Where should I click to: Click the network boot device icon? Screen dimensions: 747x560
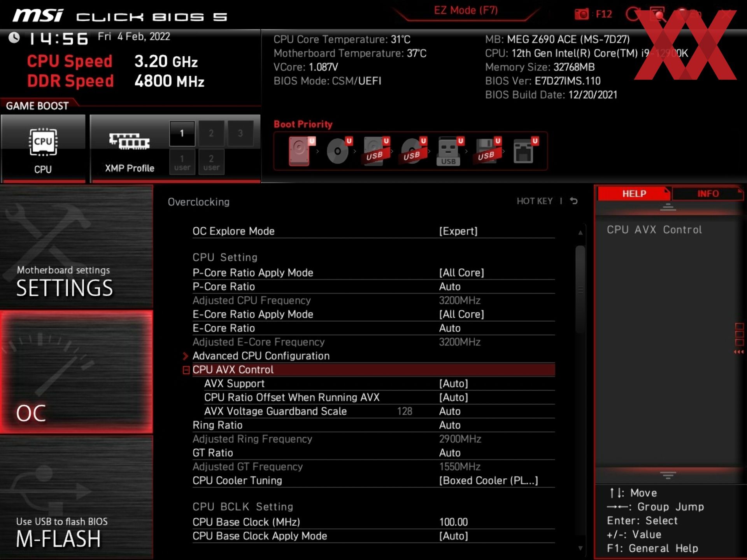[x=525, y=151]
